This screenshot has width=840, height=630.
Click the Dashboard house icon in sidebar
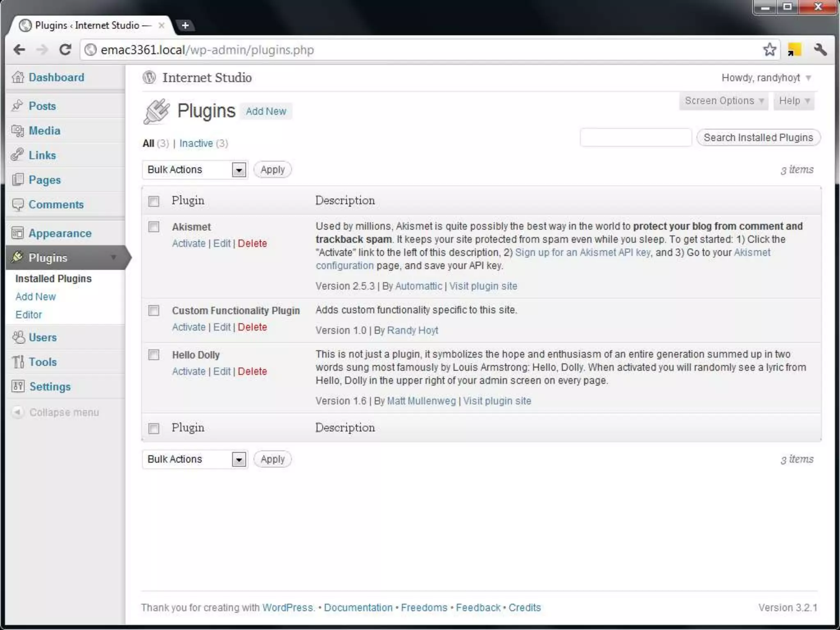coord(18,77)
